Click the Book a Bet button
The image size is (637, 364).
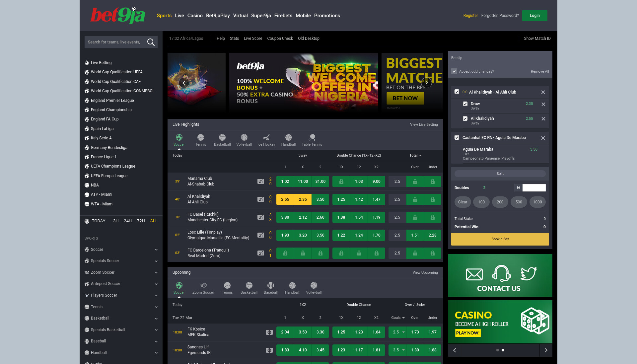coord(500,239)
